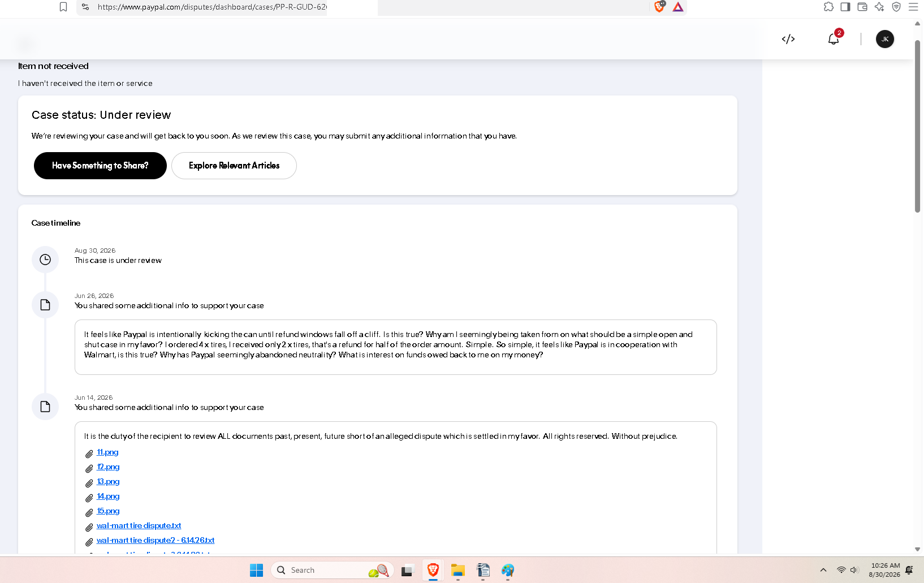This screenshot has width=924, height=583.
Task: Open the Brave Wallet icon
Action: click(x=862, y=7)
